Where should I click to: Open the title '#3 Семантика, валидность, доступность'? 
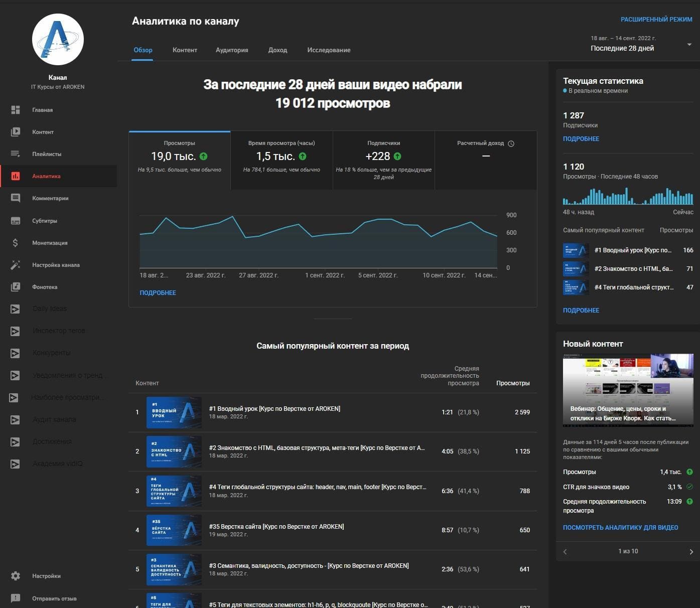pos(309,566)
